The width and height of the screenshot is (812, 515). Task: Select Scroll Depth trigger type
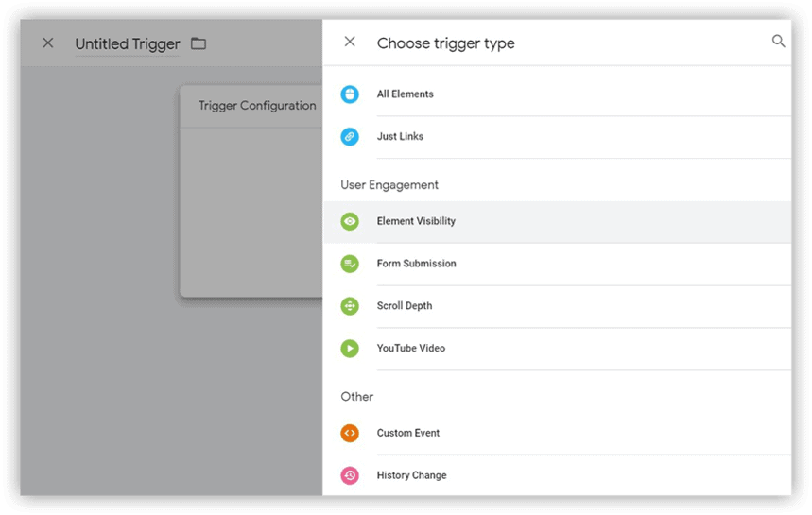tap(557, 306)
